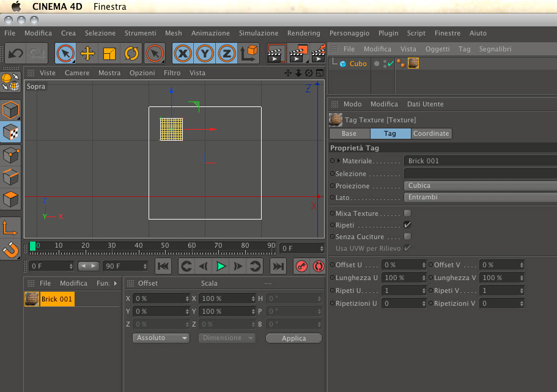Toggle Y axis lock
This screenshot has width=557, height=392.
[205, 54]
